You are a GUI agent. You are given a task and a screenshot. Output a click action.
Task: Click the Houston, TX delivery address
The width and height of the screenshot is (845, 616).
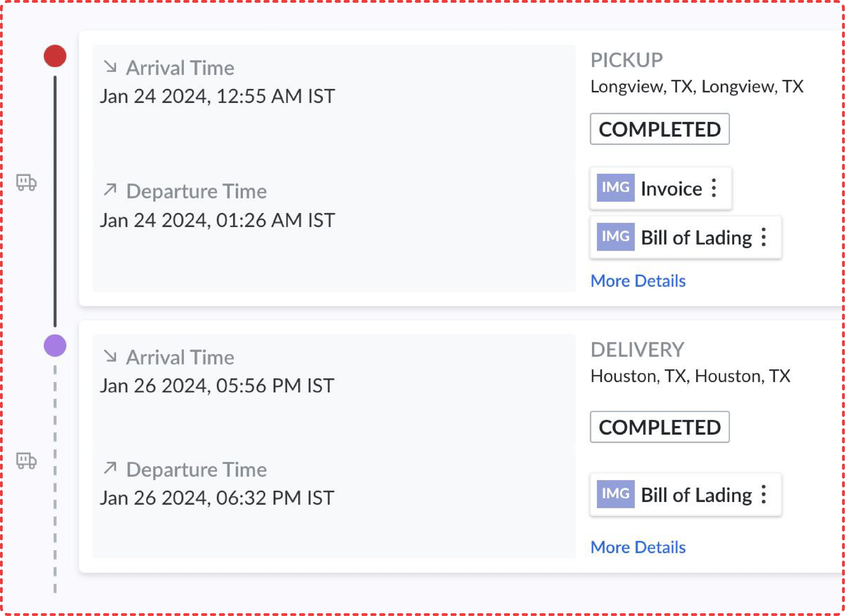690,376
